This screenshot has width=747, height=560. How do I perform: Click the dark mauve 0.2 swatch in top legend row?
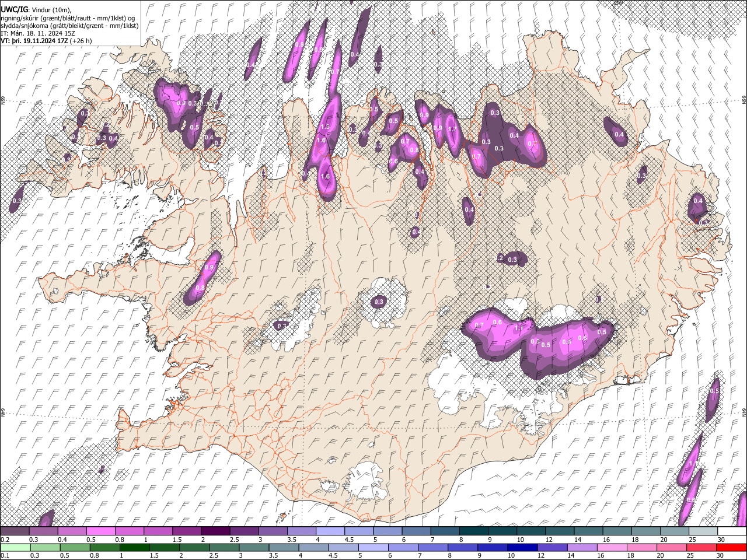(15, 531)
